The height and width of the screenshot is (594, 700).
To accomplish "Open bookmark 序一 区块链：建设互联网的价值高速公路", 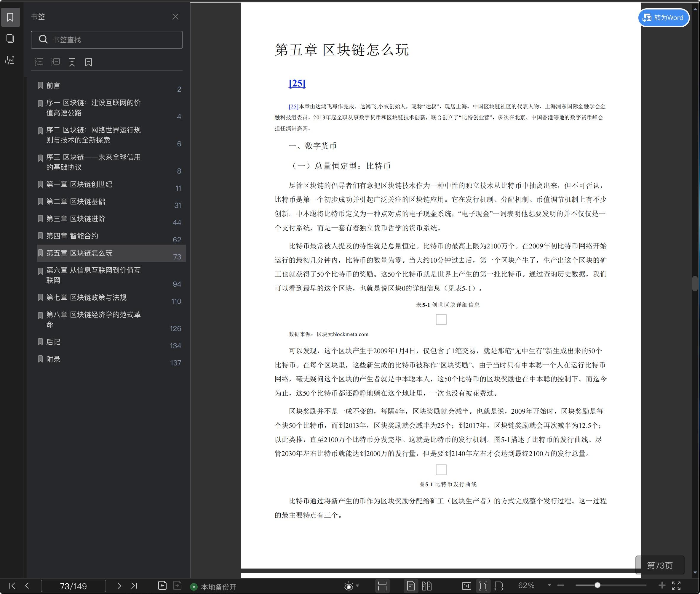I will click(111, 108).
